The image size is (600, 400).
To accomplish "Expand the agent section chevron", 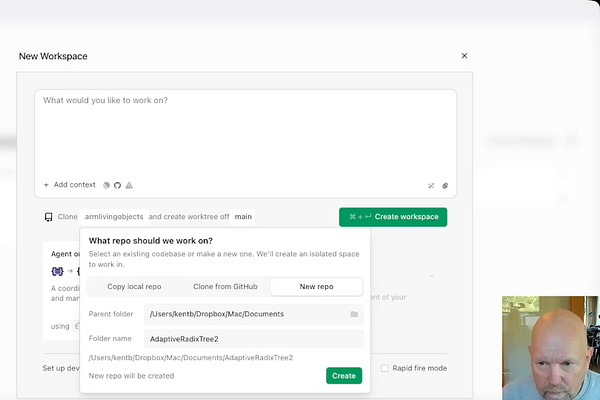I will point(432,276).
